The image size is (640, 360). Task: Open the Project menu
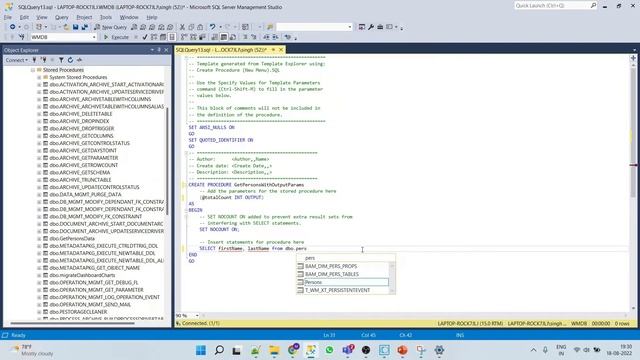(84, 17)
